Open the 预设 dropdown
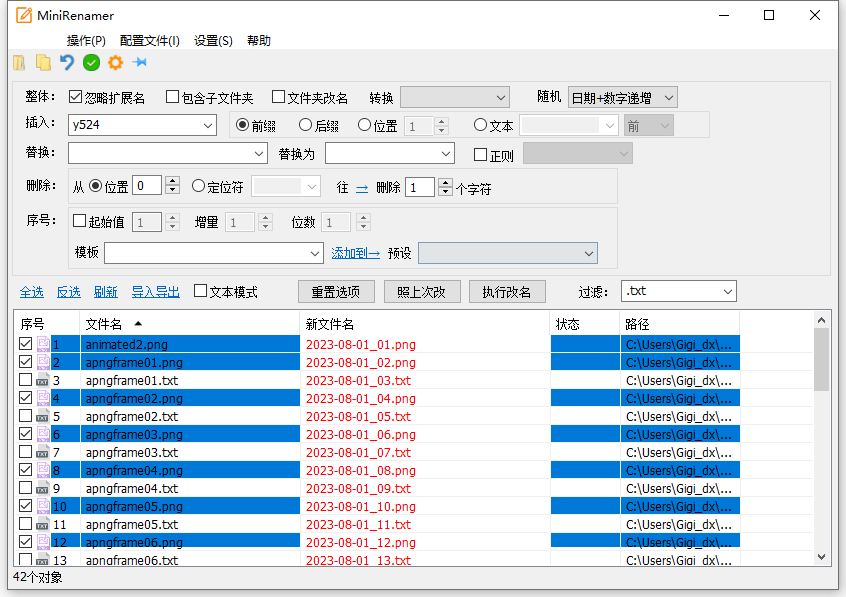 (x=508, y=253)
